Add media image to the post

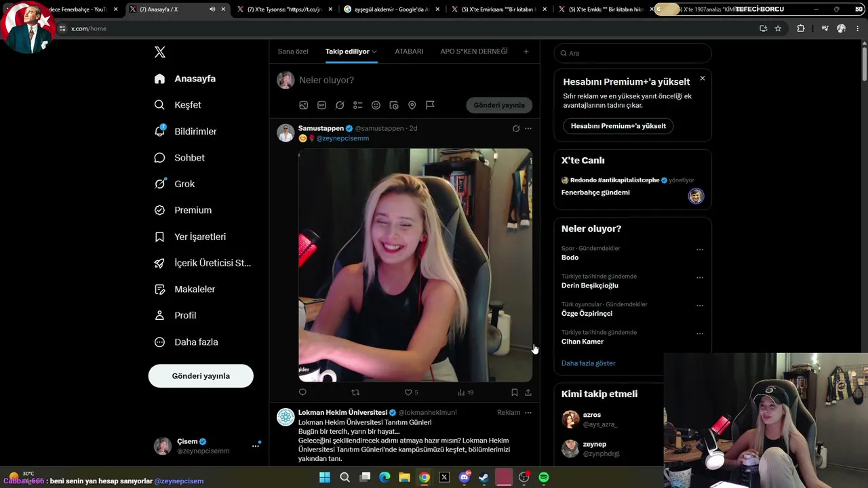point(304,105)
